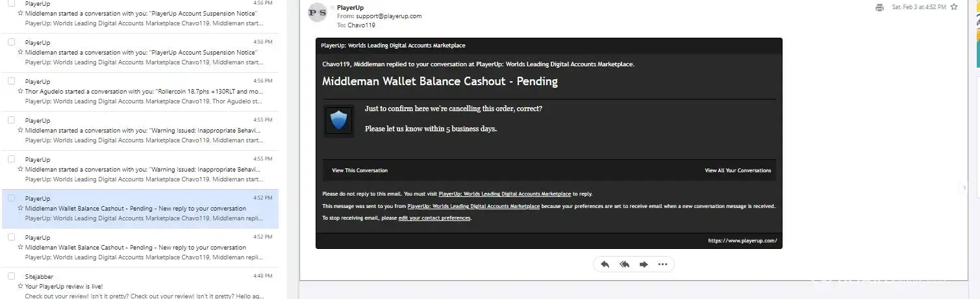Click the PS sender avatar
This screenshot has height=299, width=980.
tap(318, 12)
